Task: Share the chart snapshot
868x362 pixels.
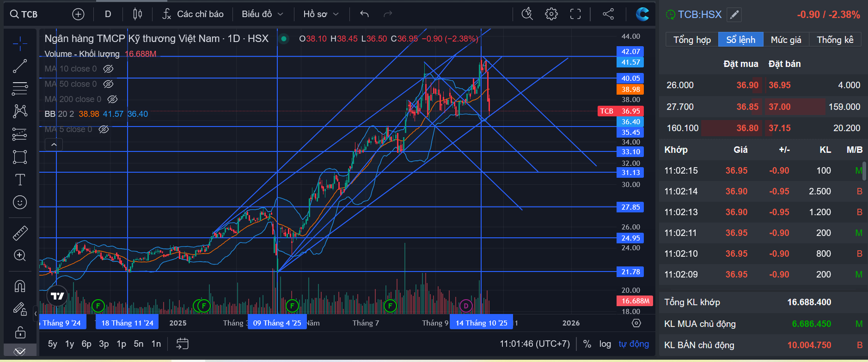Action: pos(608,14)
